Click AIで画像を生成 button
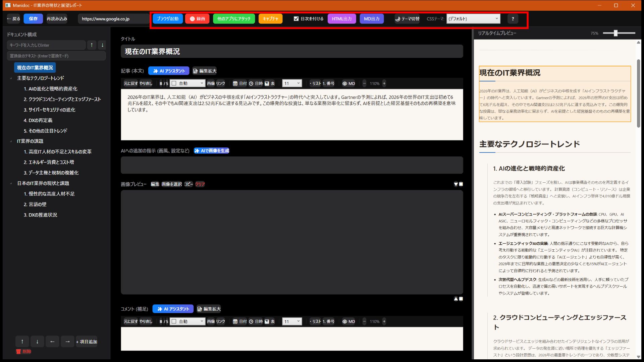Viewport: 644px width, 362px height. [212, 151]
